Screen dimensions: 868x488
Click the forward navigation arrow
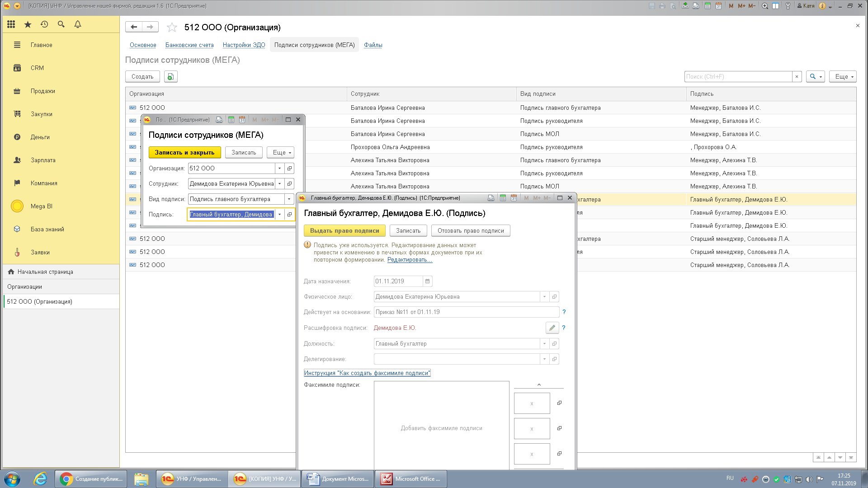tap(150, 27)
